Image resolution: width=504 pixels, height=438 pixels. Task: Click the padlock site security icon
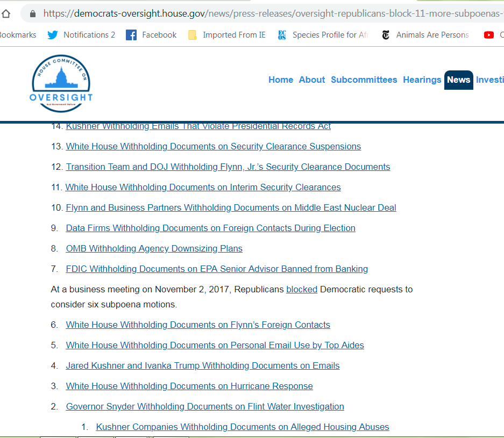click(32, 13)
